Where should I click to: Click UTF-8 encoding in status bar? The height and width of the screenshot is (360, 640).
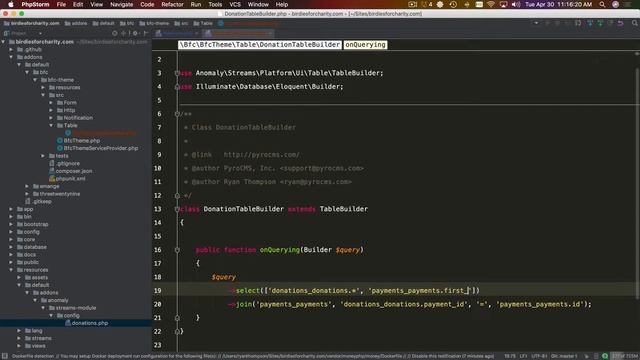[539, 356]
